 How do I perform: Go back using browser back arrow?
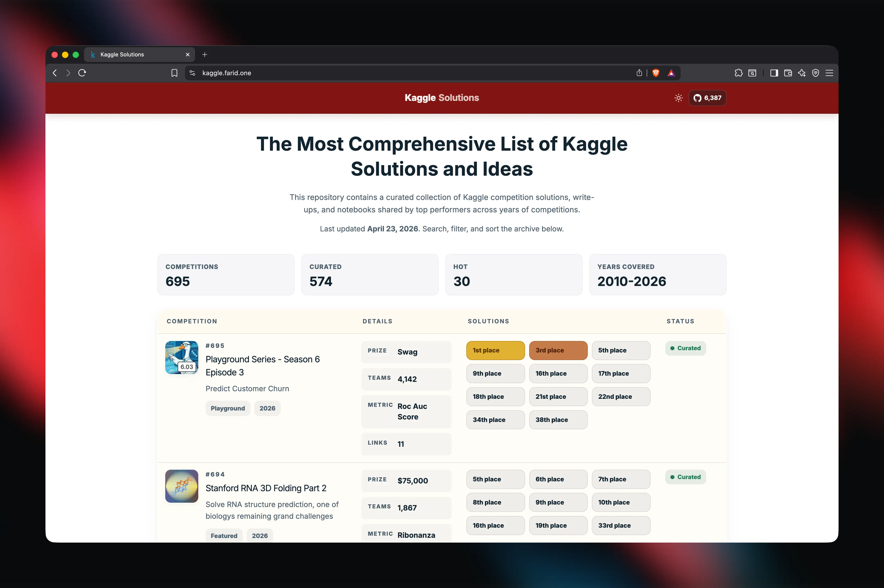click(55, 73)
